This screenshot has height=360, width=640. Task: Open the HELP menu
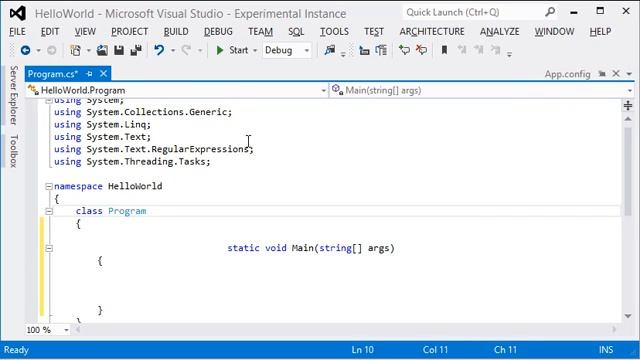(x=600, y=31)
